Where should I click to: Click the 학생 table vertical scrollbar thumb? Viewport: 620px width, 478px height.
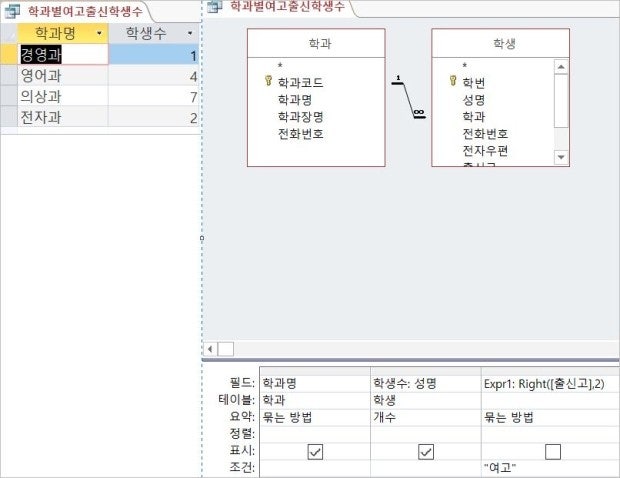point(561,101)
